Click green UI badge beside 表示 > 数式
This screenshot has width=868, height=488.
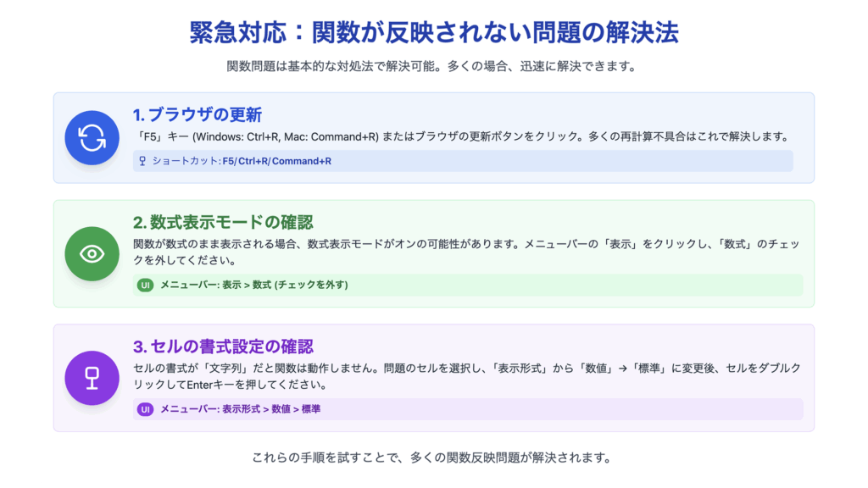pos(145,285)
